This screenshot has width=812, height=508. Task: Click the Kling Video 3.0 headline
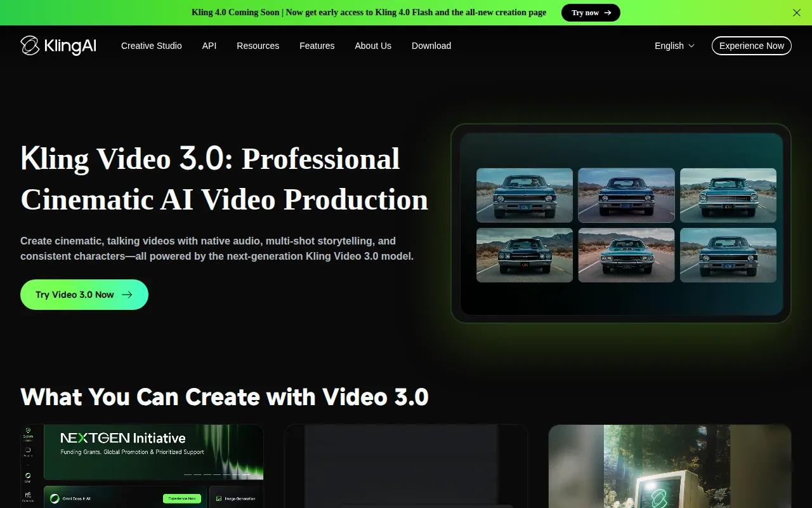coord(225,179)
